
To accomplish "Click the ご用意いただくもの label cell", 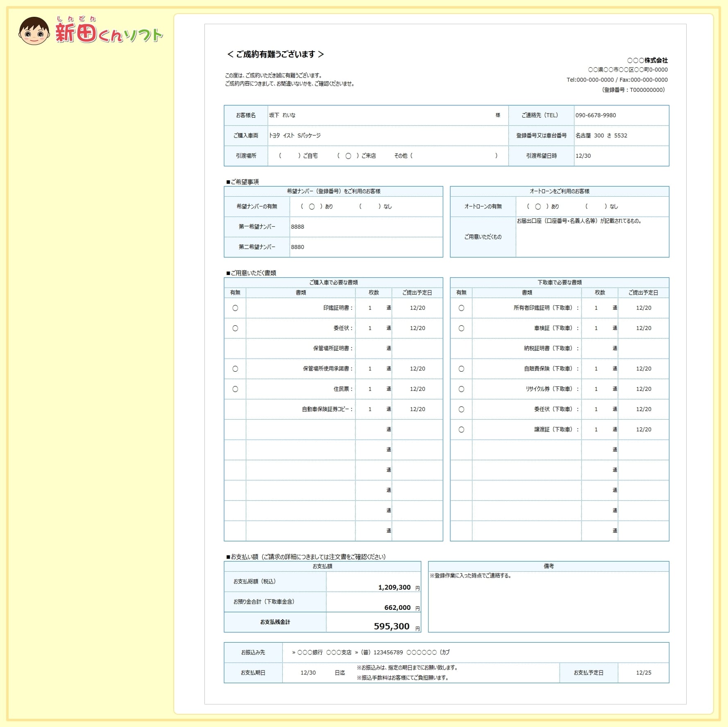I will click(483, 237).
